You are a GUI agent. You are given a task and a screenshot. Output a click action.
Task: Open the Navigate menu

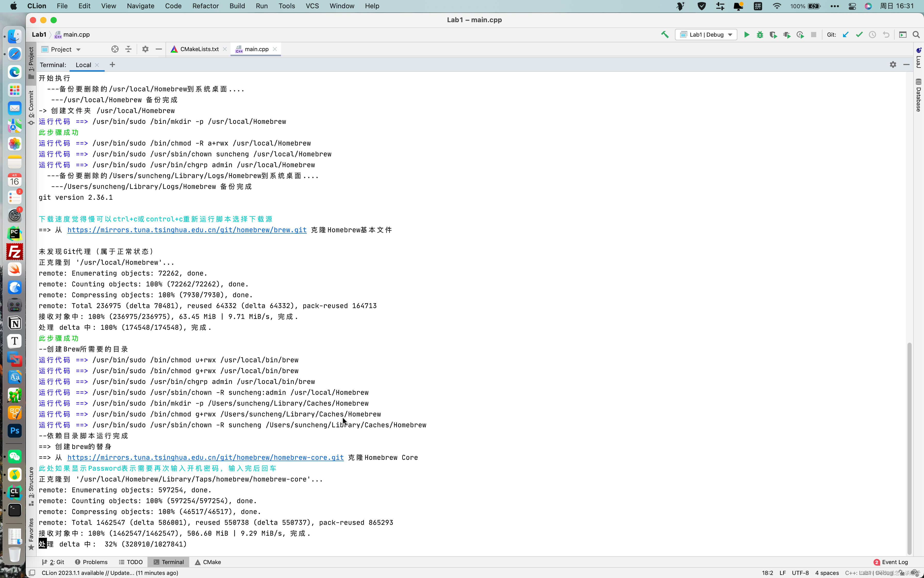coord(141,6)
